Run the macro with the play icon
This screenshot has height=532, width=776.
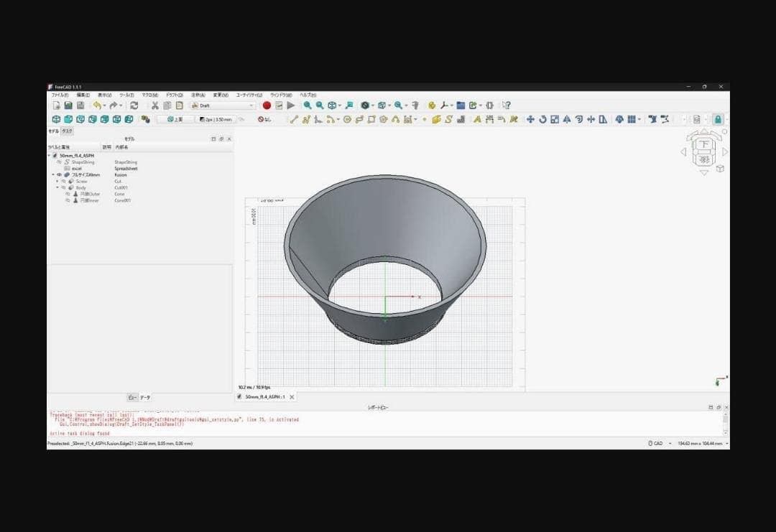pos(291,106)
